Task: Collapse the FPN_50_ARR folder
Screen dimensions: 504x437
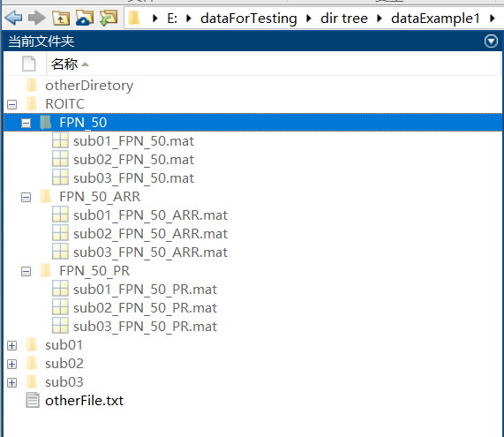Action: coord(26,197)
